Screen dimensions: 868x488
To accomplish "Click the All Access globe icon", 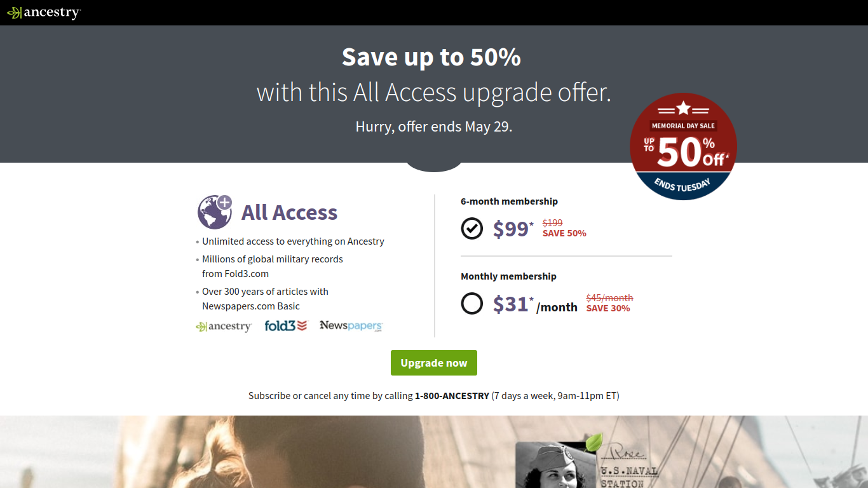I will (x=215, y=212).
